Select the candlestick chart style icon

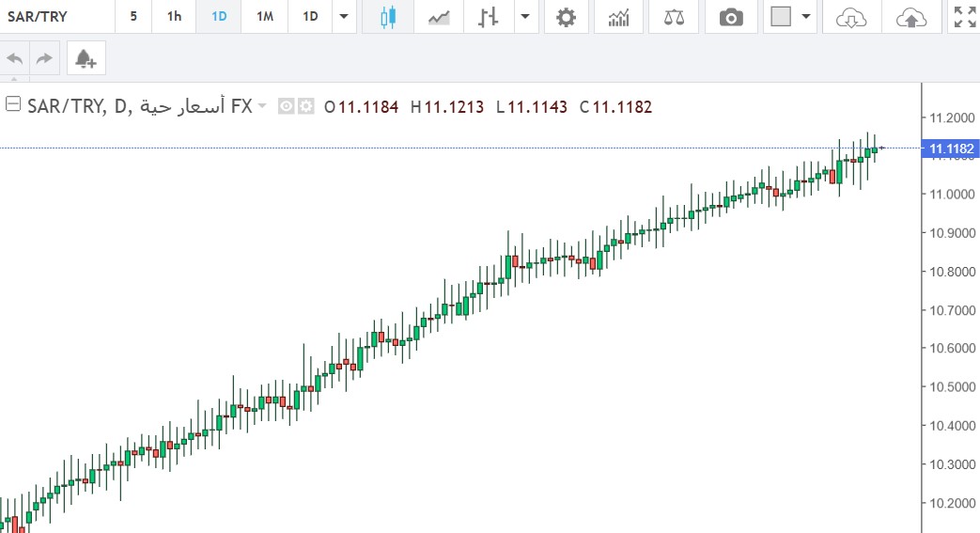389,17
